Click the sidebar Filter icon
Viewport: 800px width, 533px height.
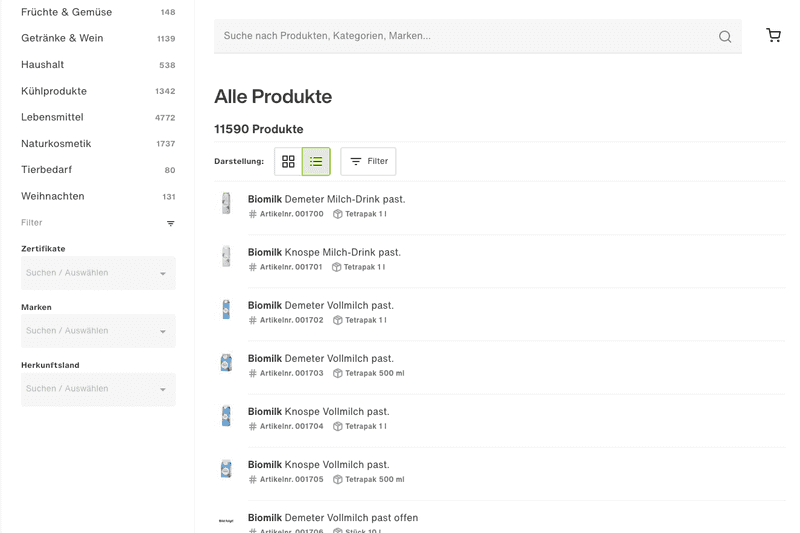point(170,223)
